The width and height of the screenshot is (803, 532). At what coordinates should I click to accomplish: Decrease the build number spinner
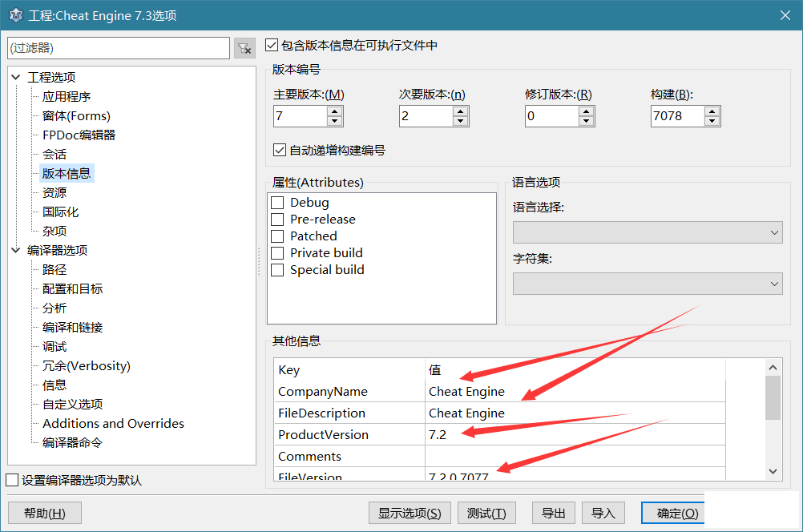712,121
